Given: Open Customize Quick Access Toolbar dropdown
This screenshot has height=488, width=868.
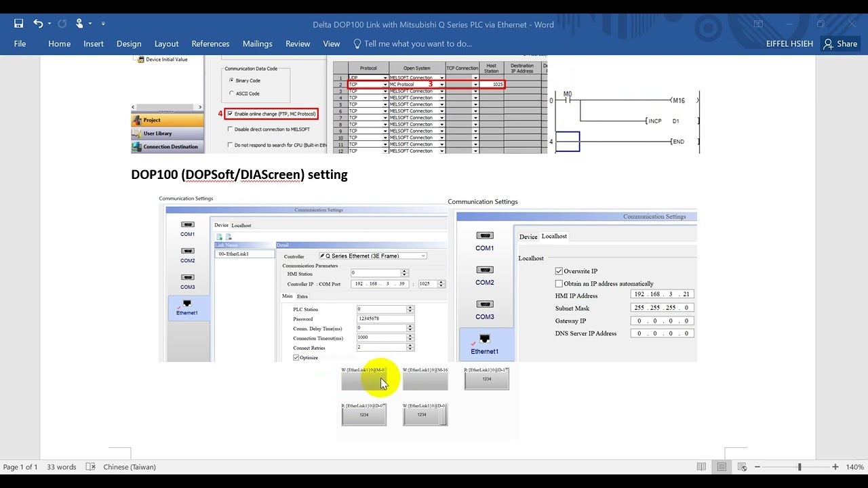Looking at the screenshot, I should point(103,24).
